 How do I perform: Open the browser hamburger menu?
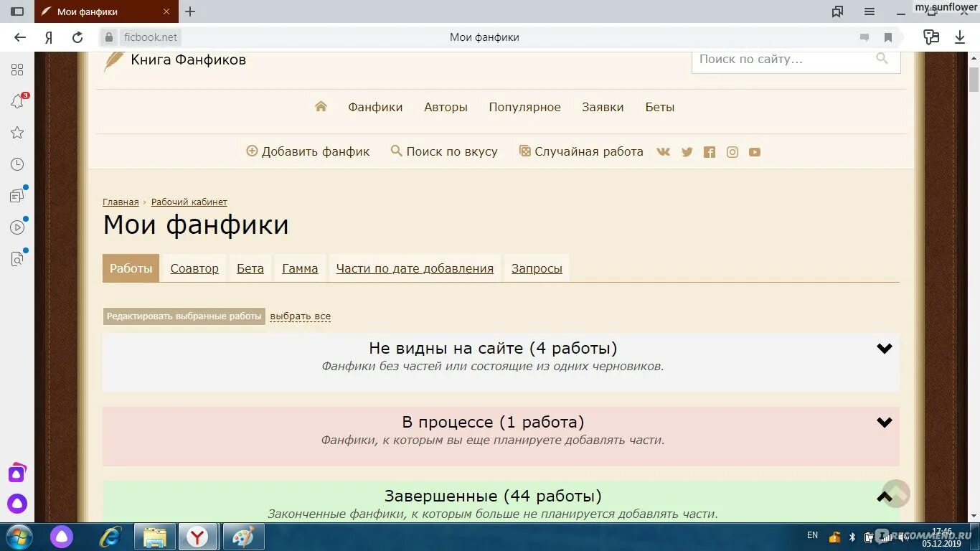coord(870,11)
